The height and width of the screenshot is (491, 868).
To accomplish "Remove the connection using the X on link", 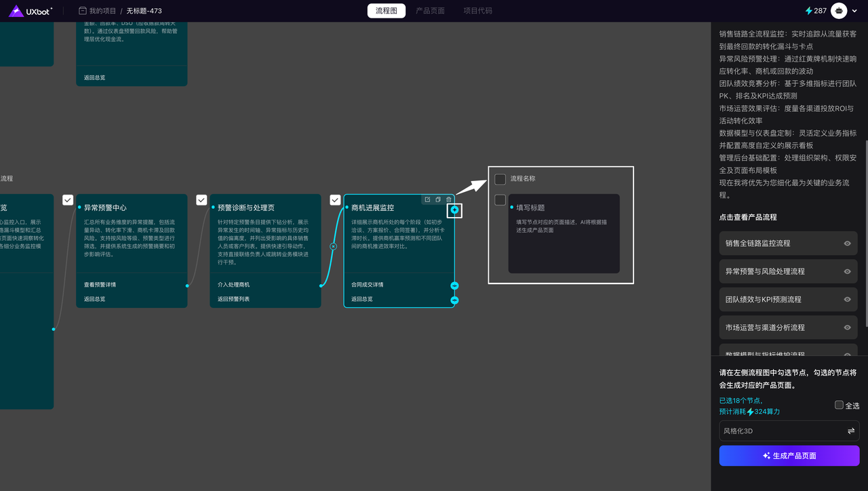I will pos(333,247).
